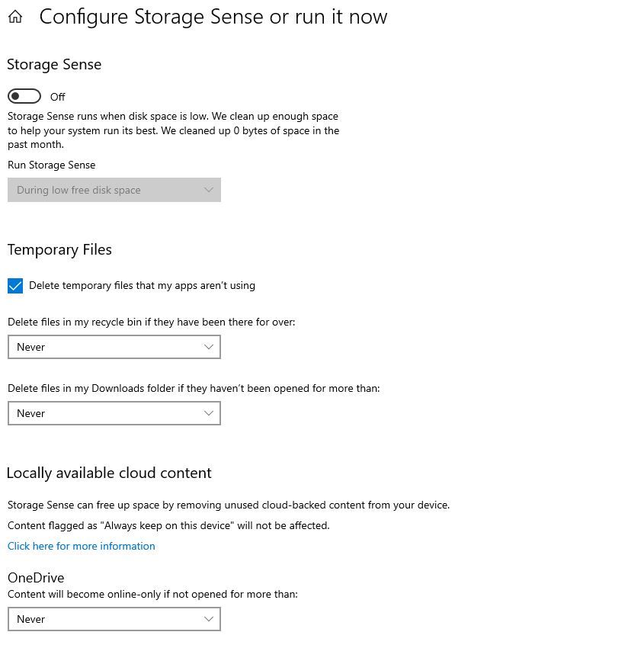Open the Run Storage Sense dropdown

click(x=114, y=190)
